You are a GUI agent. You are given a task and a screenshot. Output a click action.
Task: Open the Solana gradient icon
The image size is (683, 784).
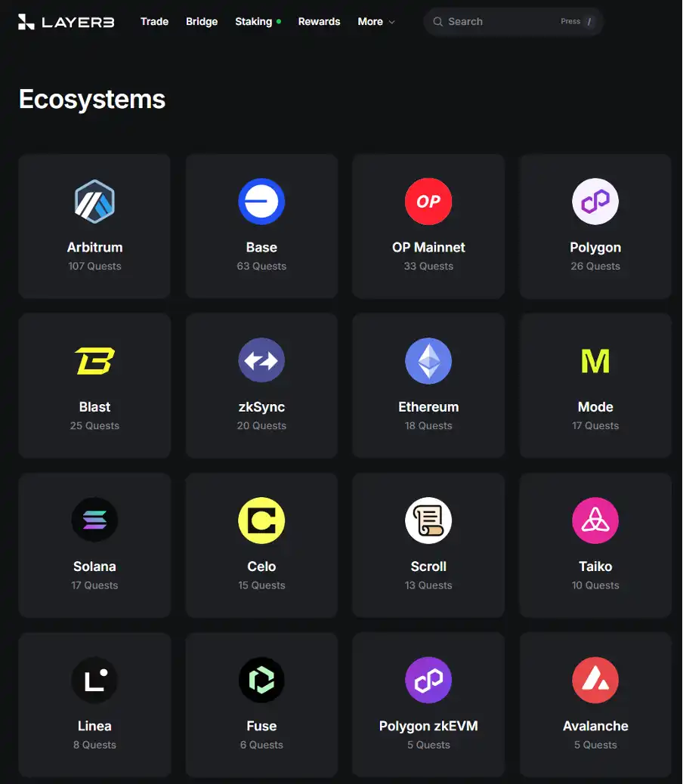click(x=94, y=520)
